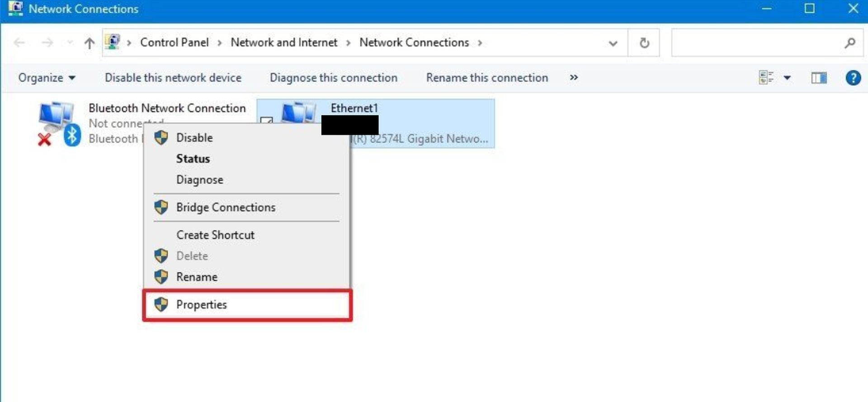Open address bar history dropdown
Image resolution: width=868 pixels, height=402 pixels.
coord(613,43)
